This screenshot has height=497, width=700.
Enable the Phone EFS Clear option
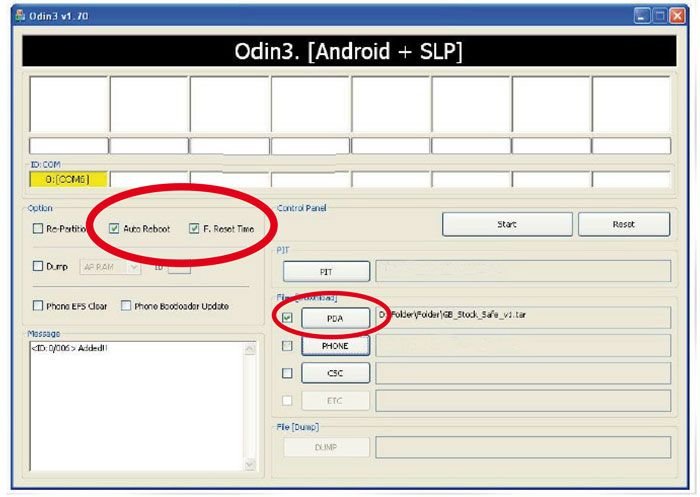point(38,305)
